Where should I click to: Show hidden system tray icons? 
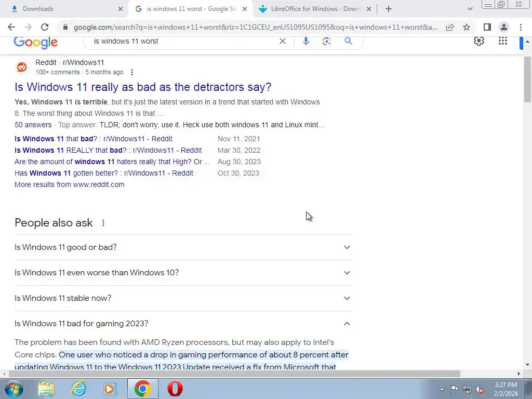tap(442, 389)
